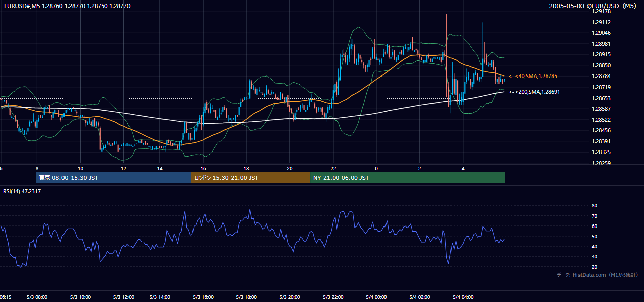The image size is (644, 302).
Task: Click price level 1.28850 on the axis
Action: tap(601, 65)
